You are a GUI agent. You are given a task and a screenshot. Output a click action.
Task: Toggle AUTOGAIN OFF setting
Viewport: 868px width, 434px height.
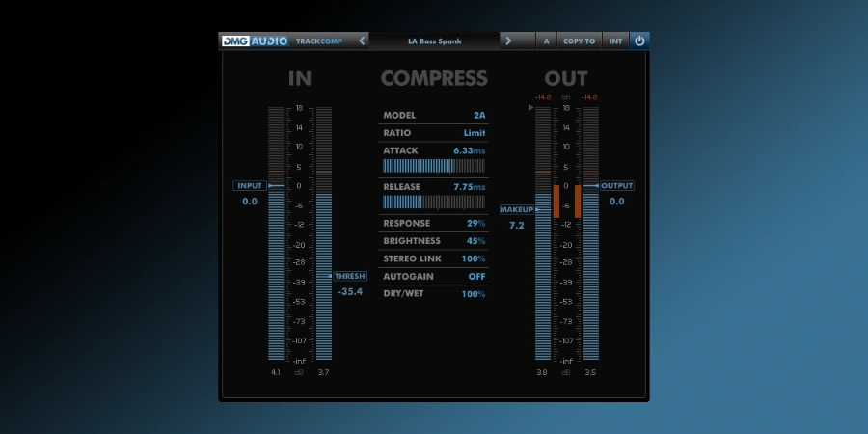(477, 276)
